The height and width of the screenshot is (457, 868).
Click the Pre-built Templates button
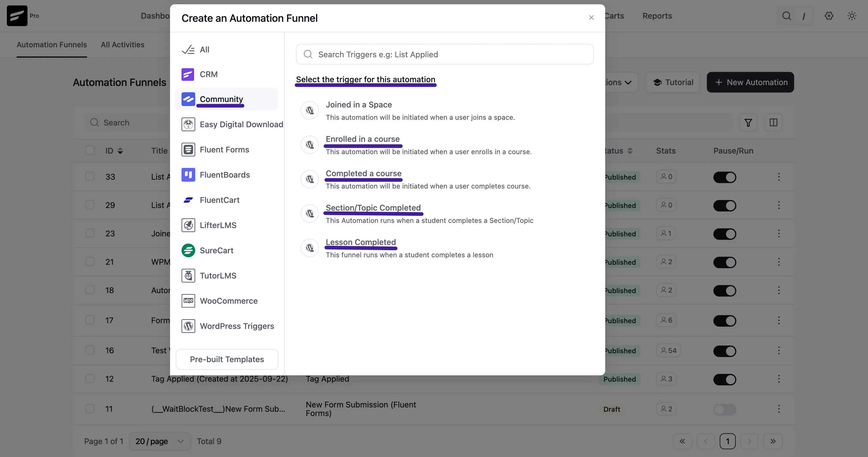[227, 359]
